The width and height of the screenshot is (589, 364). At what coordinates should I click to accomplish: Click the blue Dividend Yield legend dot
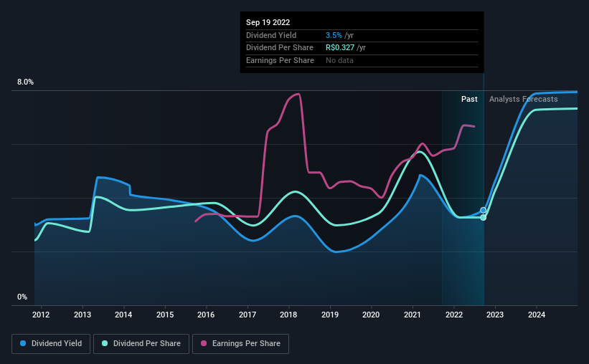(23, 343)
